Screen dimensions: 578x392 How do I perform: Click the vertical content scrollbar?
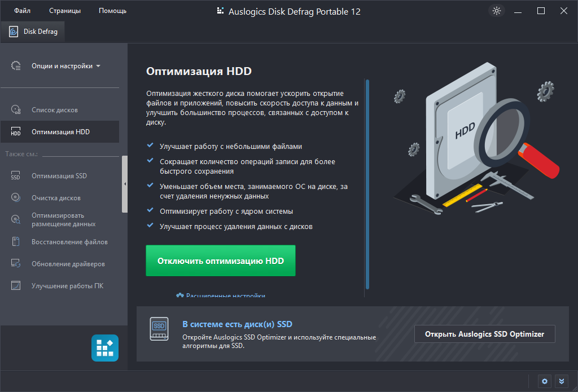click(x=367, y=184)
